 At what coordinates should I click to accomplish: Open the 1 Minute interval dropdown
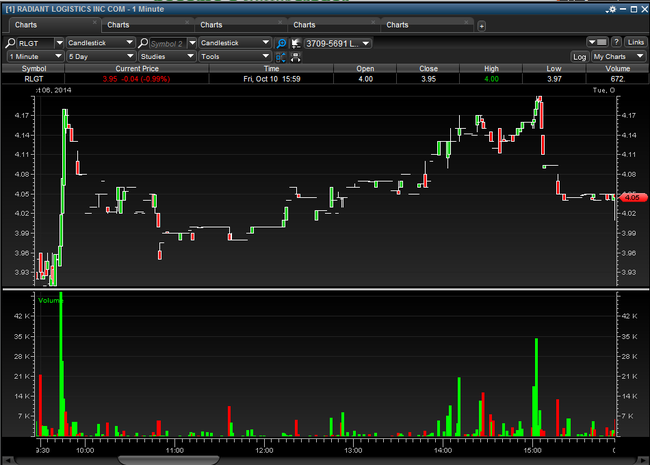coord(36,57)
